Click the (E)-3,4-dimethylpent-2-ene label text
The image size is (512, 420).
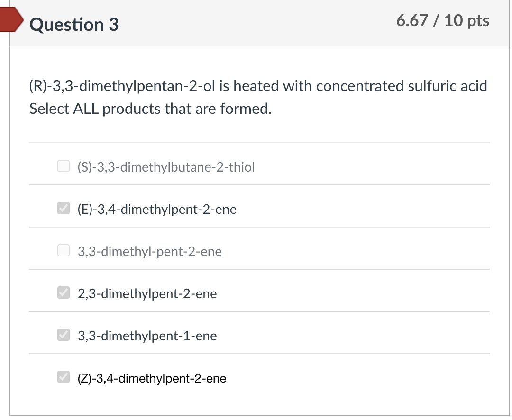click(x=157, y=209)
